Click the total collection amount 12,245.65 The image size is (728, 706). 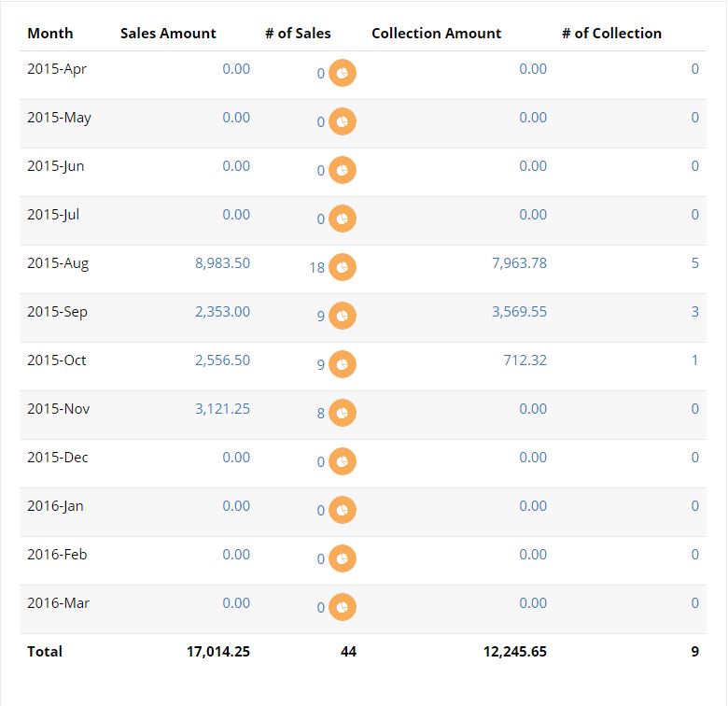515,652
